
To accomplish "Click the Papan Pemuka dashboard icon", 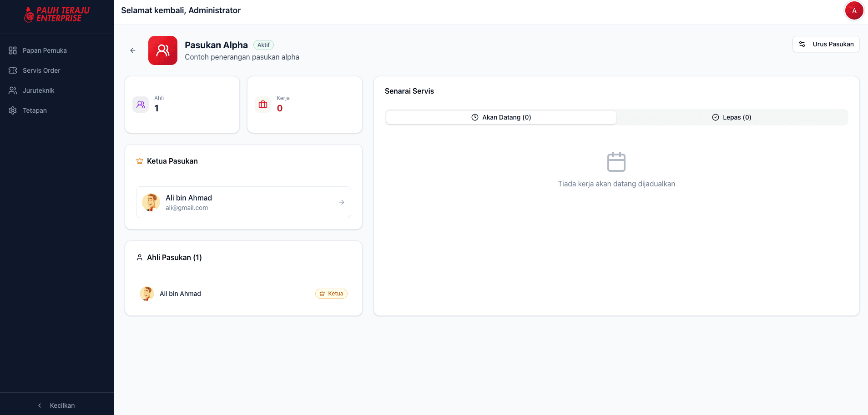I will 13,50.
